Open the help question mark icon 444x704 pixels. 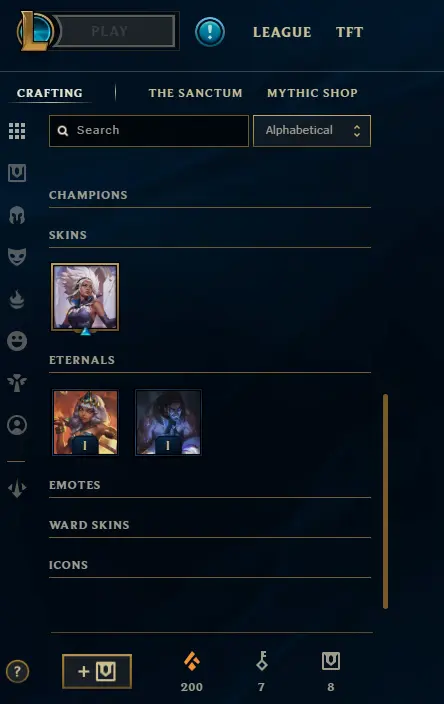click(18, 672)
